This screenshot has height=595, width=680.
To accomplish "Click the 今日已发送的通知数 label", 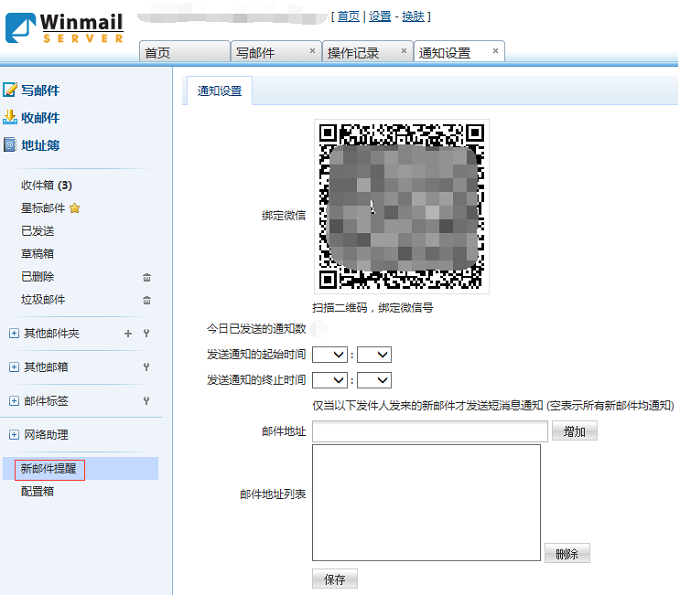I will pos(256,329).
